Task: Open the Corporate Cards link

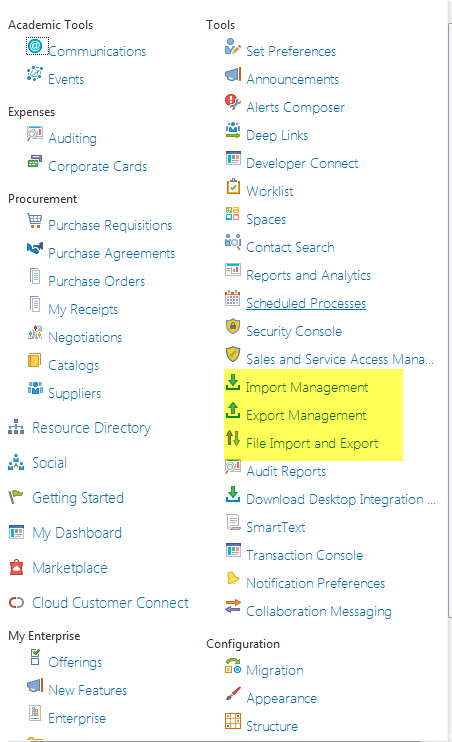Action: click(x=97, y=167)
